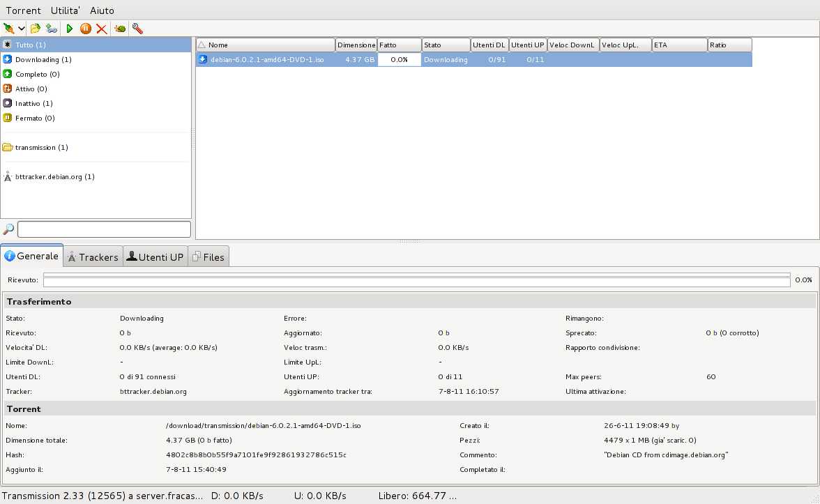Open the connection dropdown arrow in toolbar
Image resolution: width=820 pixels, height=504 pixels.
[22, 29]
